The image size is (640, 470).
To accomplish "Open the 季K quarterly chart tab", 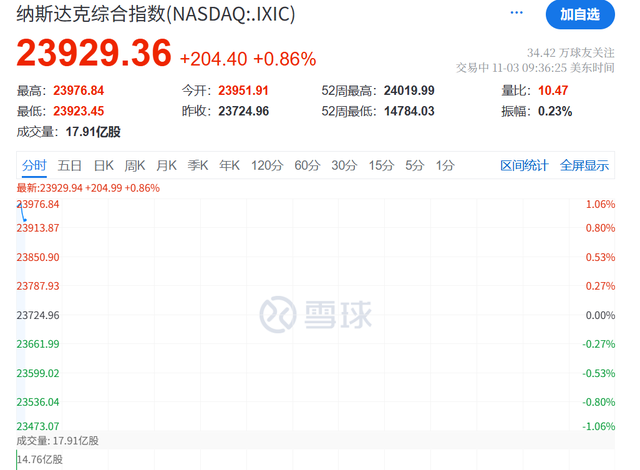I will [x=198, y=165].
